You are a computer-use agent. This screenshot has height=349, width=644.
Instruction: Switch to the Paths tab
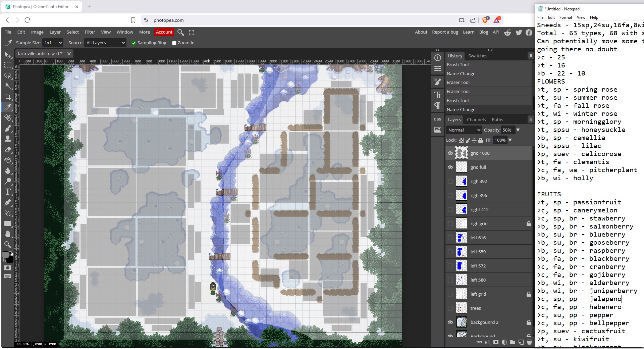click(497, 119)
